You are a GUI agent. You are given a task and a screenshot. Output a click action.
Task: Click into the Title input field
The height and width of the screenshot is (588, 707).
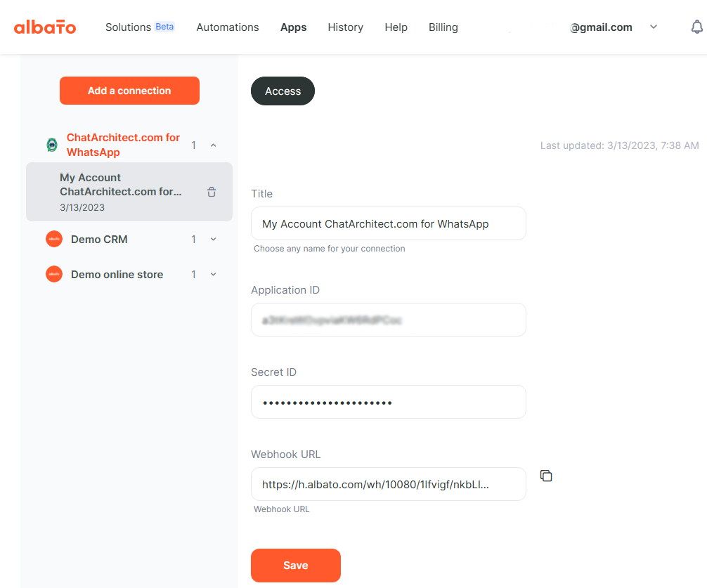click(x=389, y=223)
